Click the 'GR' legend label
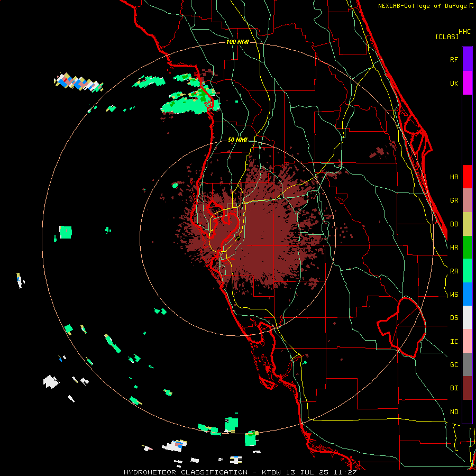 454,200
